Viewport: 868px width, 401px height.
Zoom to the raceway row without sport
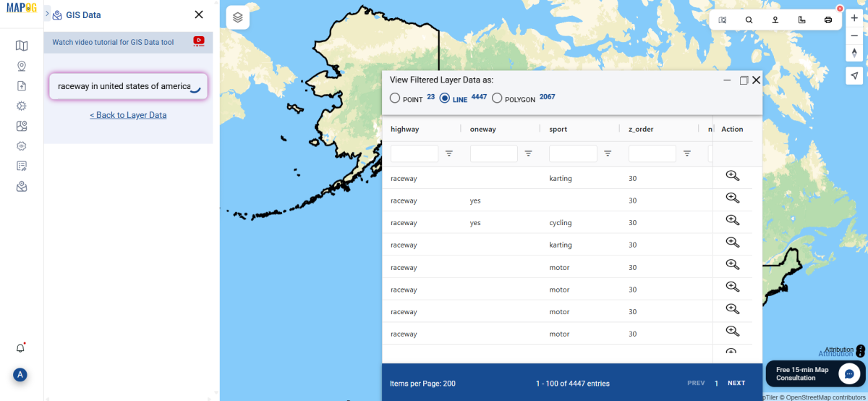tap(732, 198)
